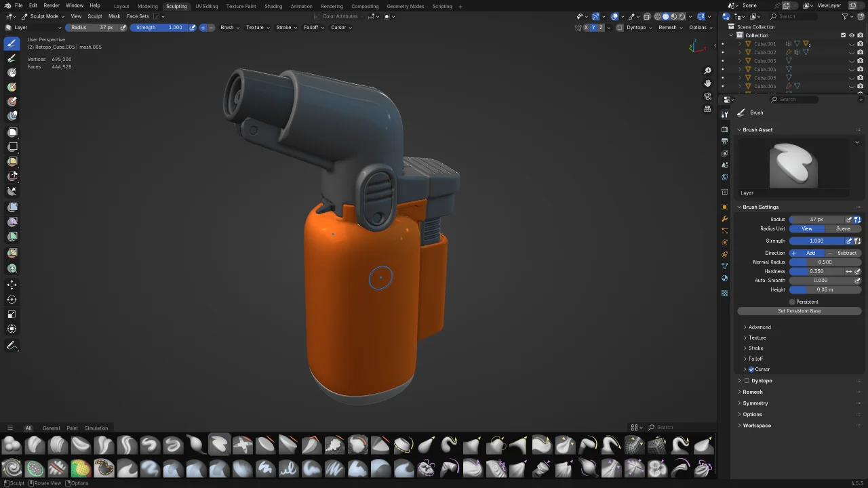This screenshot has height=488, width=868.
Task: Click the Hardness slider in Brush Settings
Action: [817, 271]
